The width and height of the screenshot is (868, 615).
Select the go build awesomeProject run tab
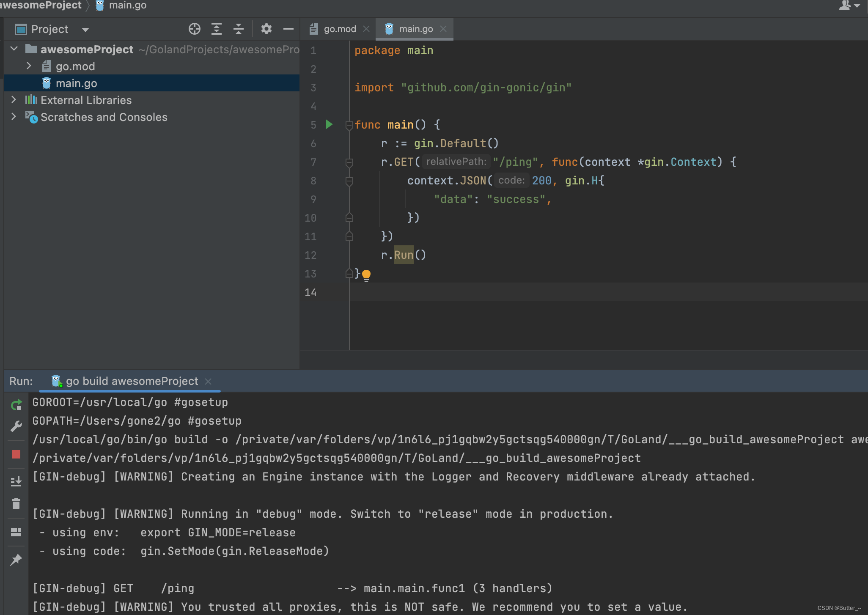132,381
